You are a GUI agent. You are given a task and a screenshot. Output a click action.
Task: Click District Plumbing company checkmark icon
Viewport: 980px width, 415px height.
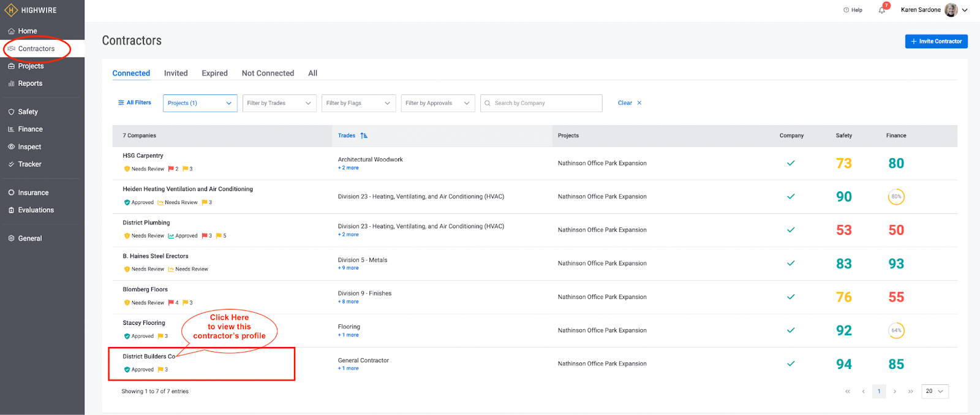tap(791, 230)
